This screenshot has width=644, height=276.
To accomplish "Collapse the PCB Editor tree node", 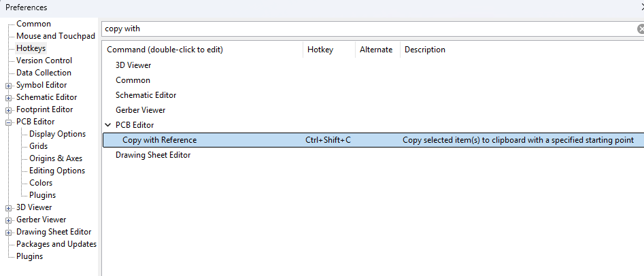I will point(9,122).
